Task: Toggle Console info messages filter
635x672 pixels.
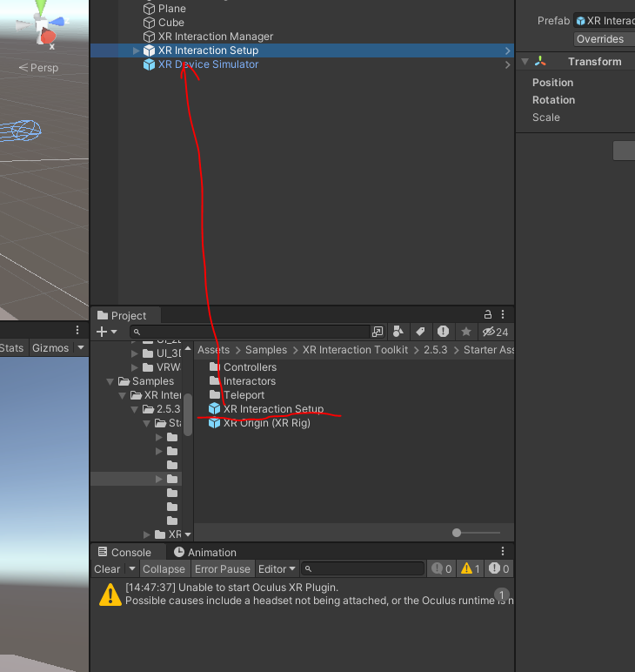Action: coord(442,569)
